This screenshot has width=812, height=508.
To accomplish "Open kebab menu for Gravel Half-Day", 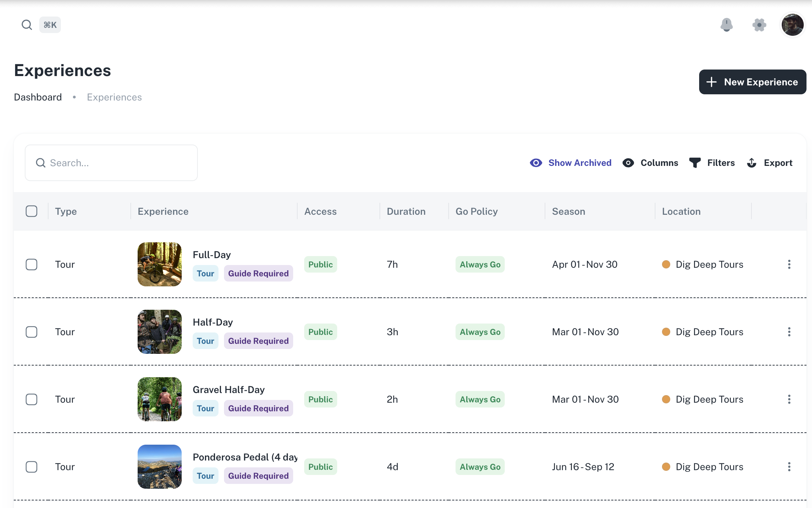I will coord(789,399).
